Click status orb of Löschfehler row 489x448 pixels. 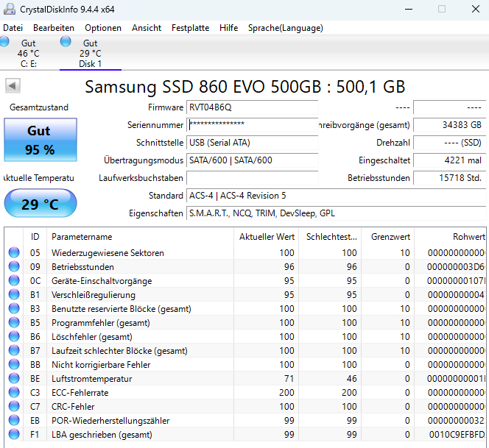[x=14, y=336]
